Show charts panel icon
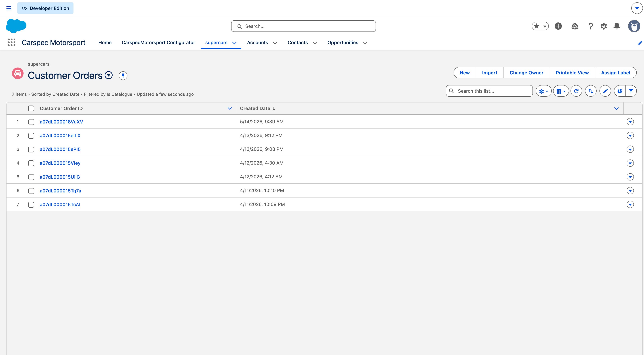644x355 pixels. coord(620,91)
